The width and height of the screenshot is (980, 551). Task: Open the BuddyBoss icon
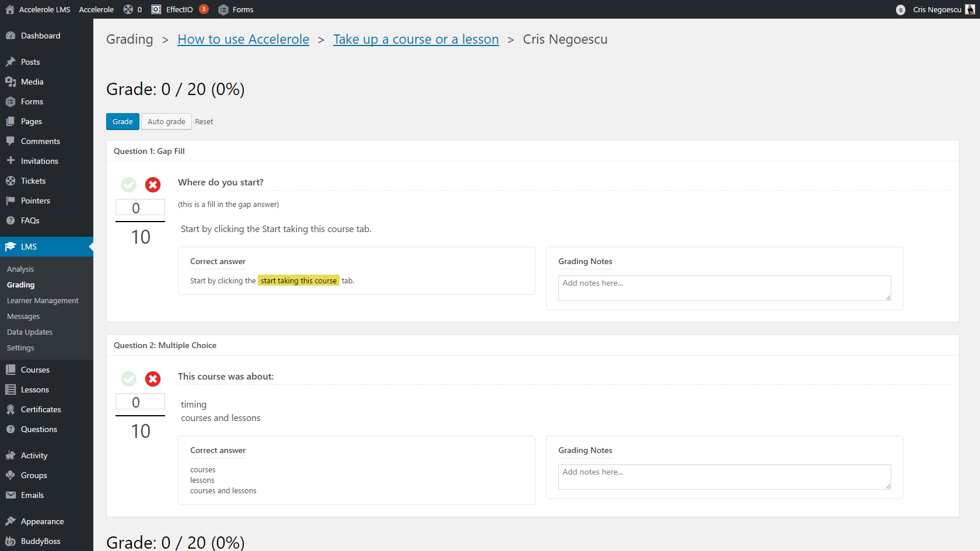tap(10, 541)
